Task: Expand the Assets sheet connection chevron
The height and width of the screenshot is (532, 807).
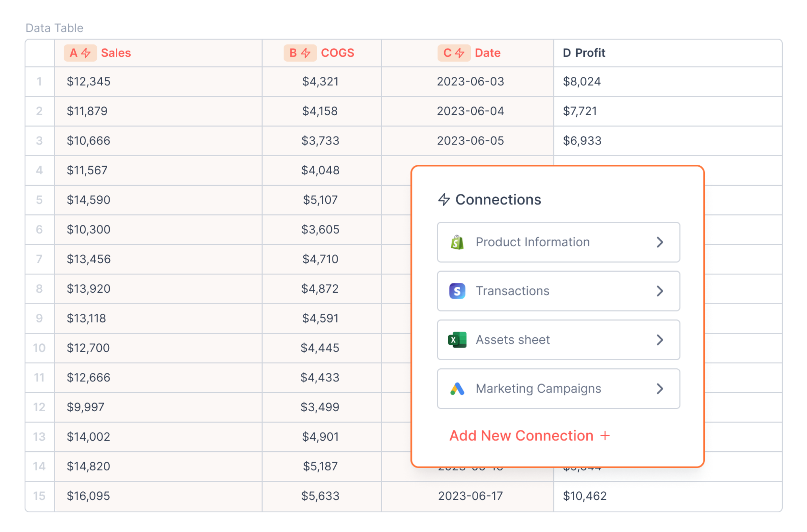Action: click(660, 340)
